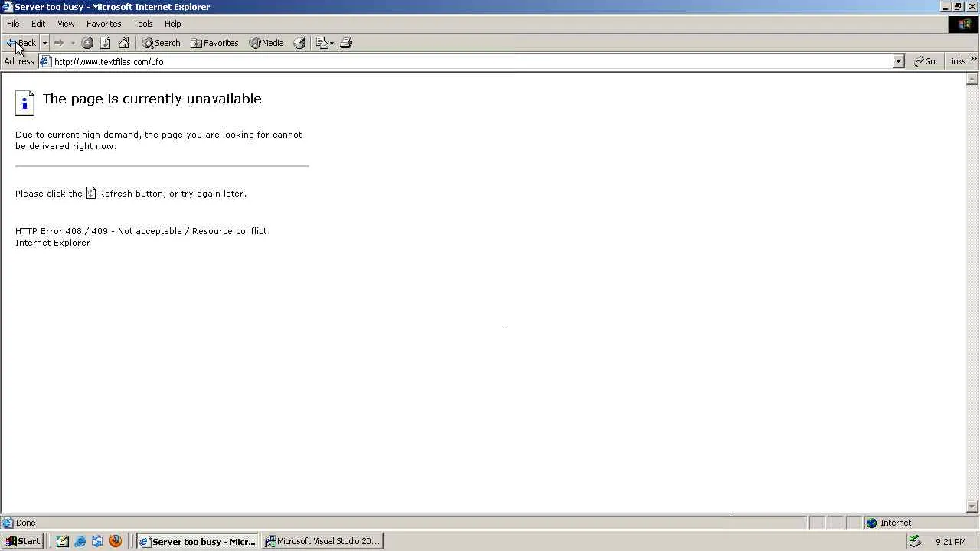
Task: Click the vertical scrollbar down arrow
Action: [972, 507]
